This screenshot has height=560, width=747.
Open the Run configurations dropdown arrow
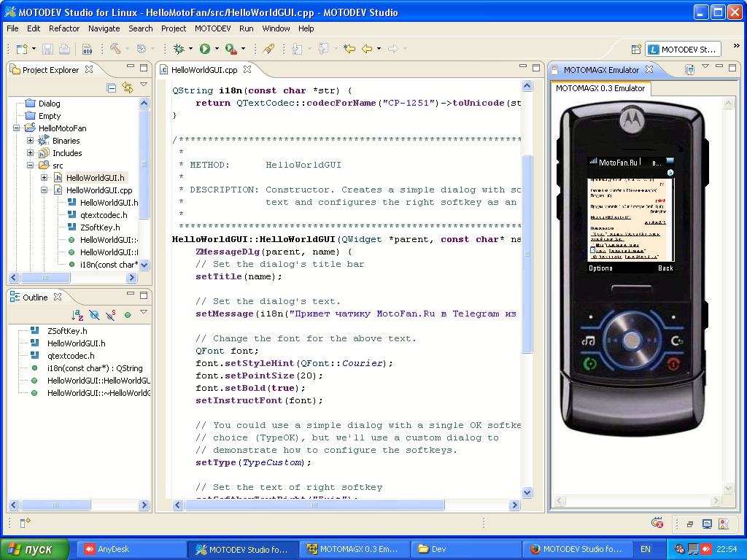pyautogui.click(x=216, y=49)
